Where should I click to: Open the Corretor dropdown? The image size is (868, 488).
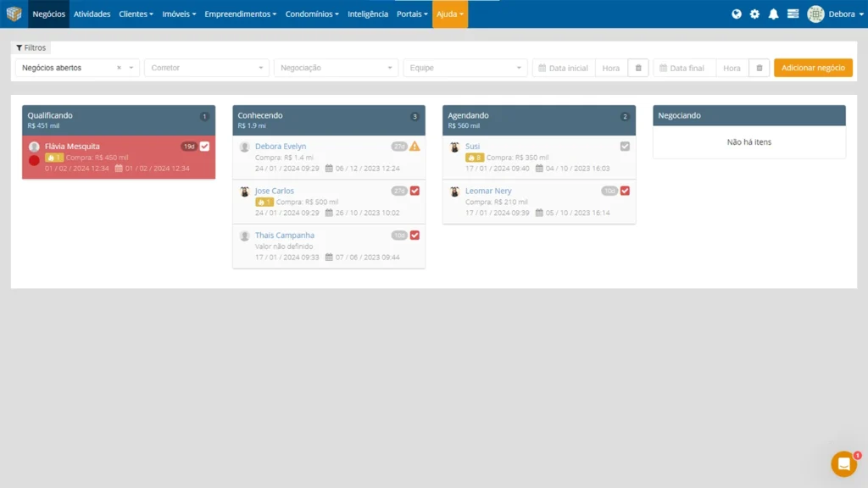tap(207, 68)
